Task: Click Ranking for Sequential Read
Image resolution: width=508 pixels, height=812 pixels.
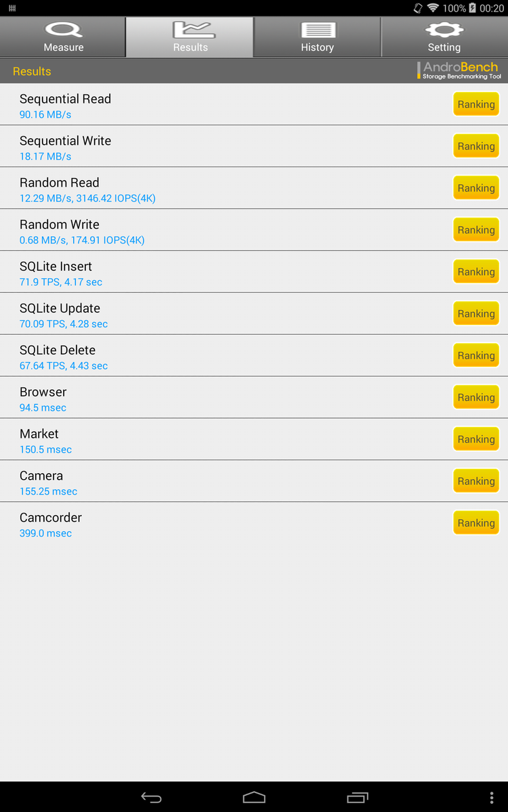Action: [476, 104]
